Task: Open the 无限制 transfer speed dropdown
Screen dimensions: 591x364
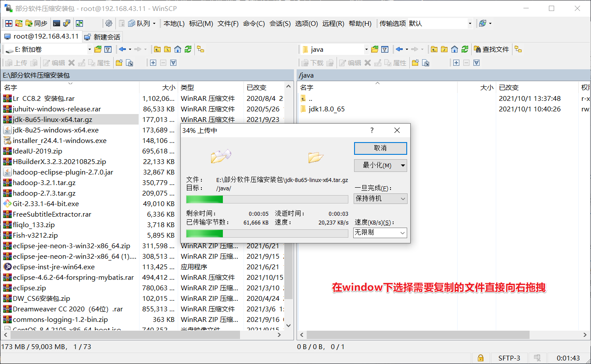Action: [380, 233]
